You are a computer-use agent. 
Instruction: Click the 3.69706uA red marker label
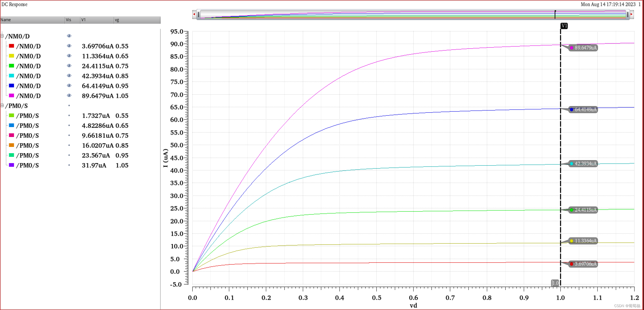coord(583,264)
